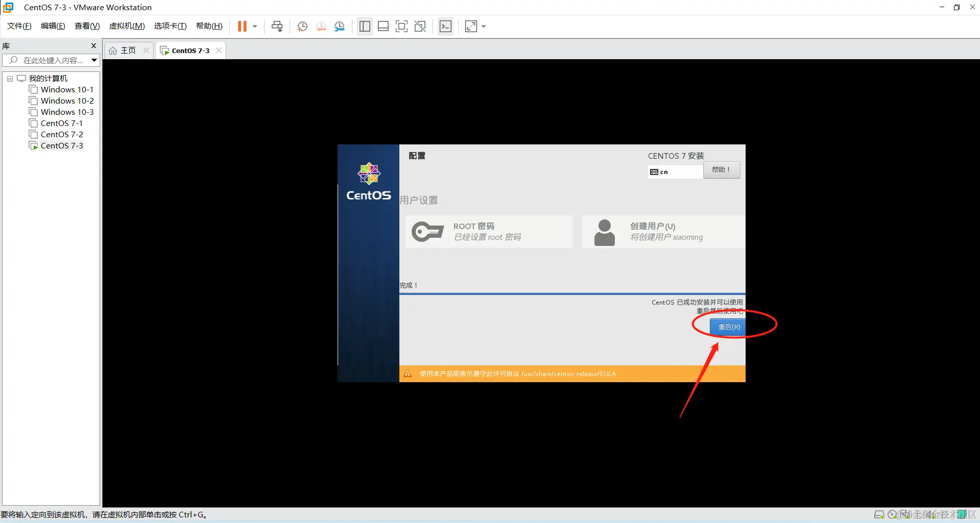980x523 pixels.
Task: Collapse the 我的计算机 tree node
Action: coord(10,79)
